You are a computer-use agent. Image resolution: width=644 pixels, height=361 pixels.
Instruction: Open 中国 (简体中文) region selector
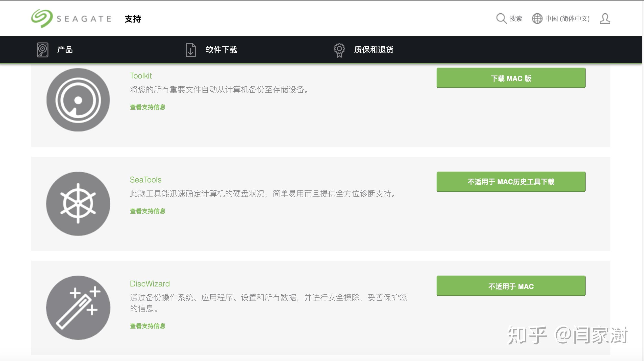pyautogui.click(x=567, y=19)
